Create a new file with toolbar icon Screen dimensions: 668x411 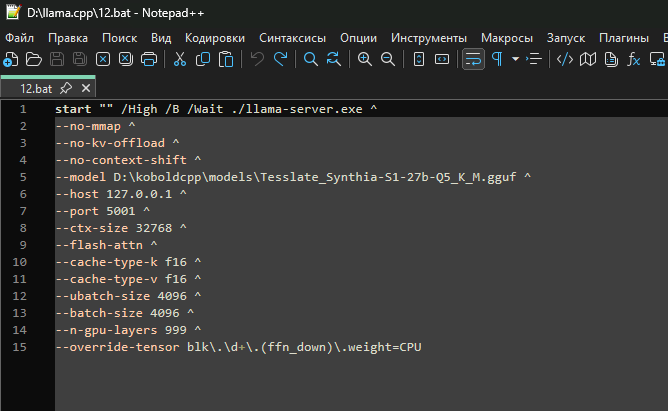click(x=11, y=59)
